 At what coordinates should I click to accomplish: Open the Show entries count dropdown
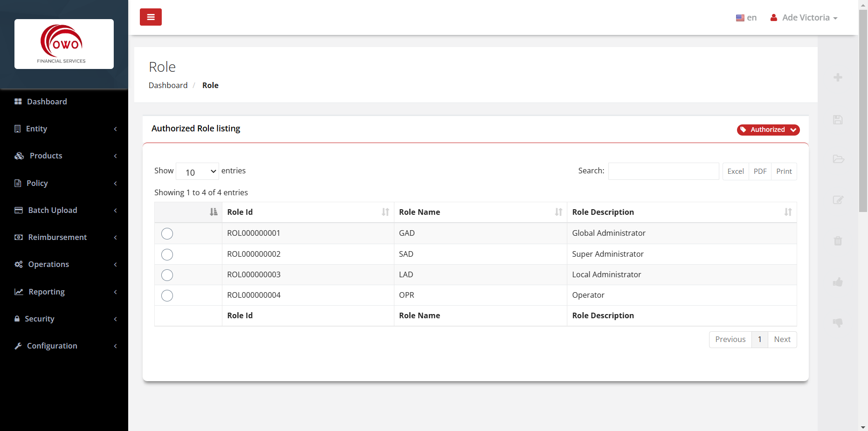click(x=197, y=171)
